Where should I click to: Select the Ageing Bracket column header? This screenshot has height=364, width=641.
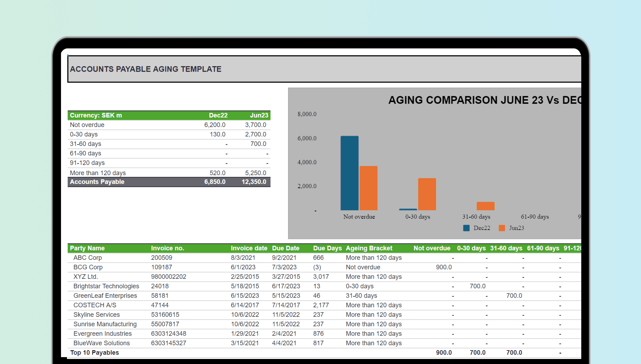click(x=369, y=248)
